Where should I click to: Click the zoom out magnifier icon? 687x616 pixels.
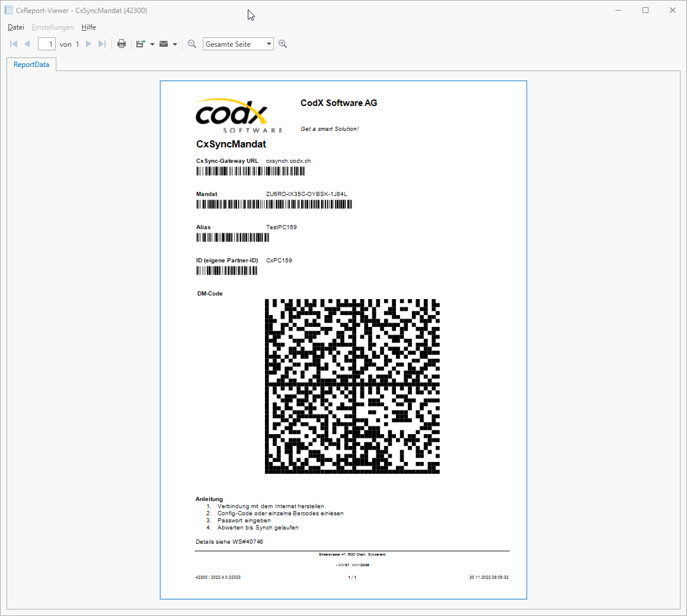point(191,43)
